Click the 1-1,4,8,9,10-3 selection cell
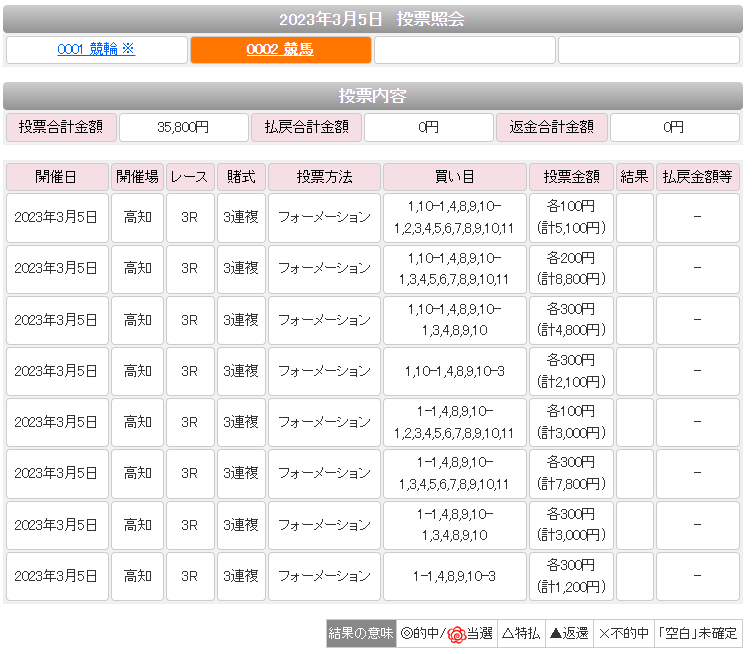 pyautogui.click(x=454, y=576)
